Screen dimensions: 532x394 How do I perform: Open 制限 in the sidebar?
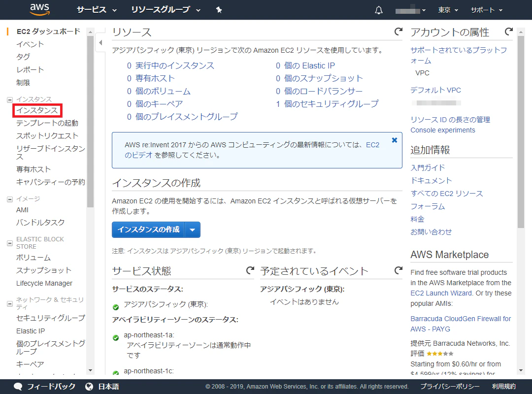(x=23, y=82)
